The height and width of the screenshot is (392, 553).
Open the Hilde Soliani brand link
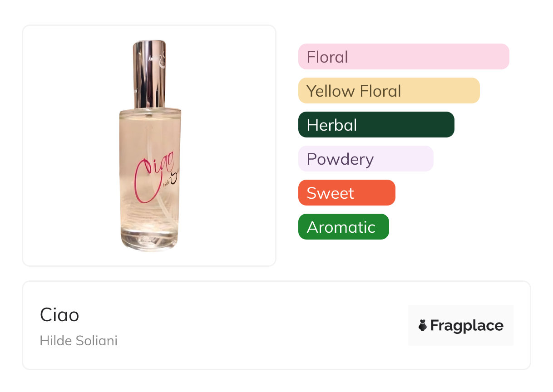79,341
